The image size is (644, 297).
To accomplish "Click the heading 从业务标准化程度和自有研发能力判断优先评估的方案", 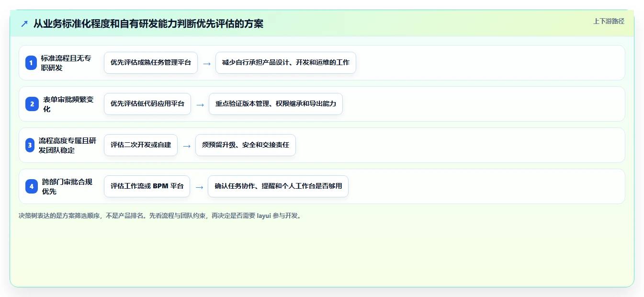I will (x=148, y=23).
